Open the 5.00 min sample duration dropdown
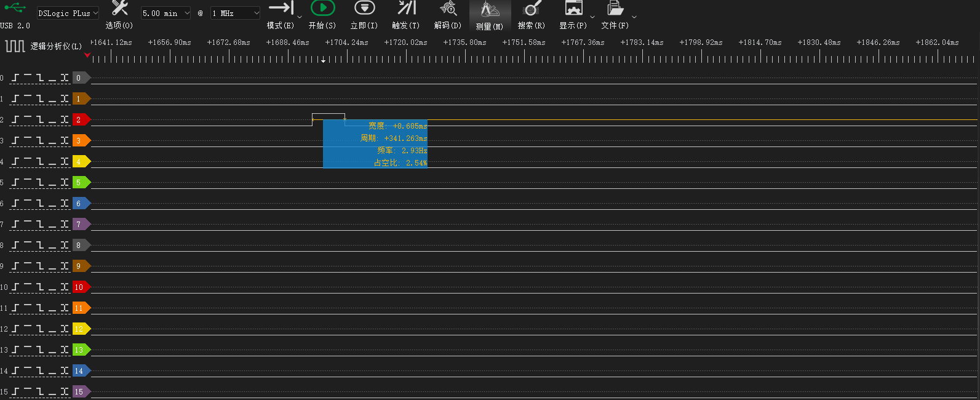The image size is (980, 400). click(166, 13)
